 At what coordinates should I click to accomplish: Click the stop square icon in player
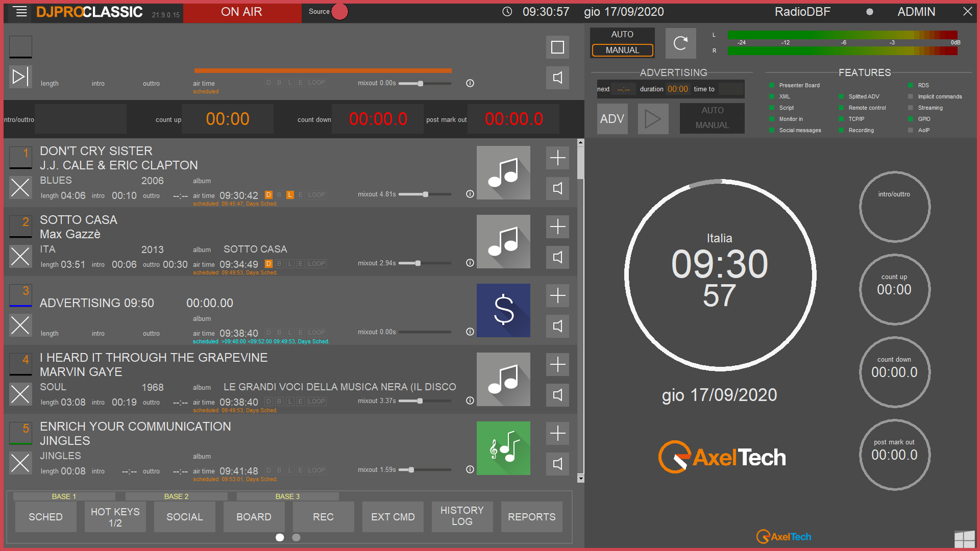point(557,47)
